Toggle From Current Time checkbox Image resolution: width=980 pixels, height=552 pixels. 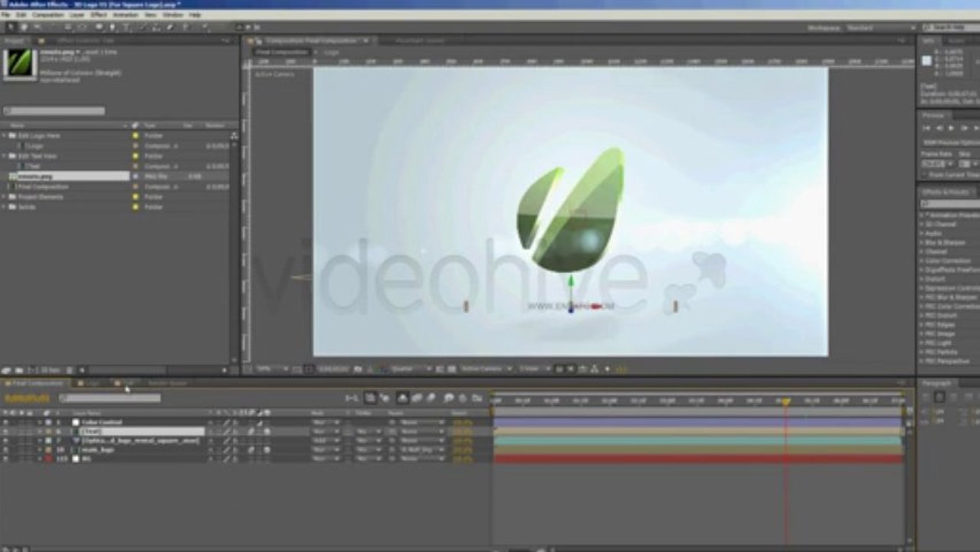pos(923,175)
